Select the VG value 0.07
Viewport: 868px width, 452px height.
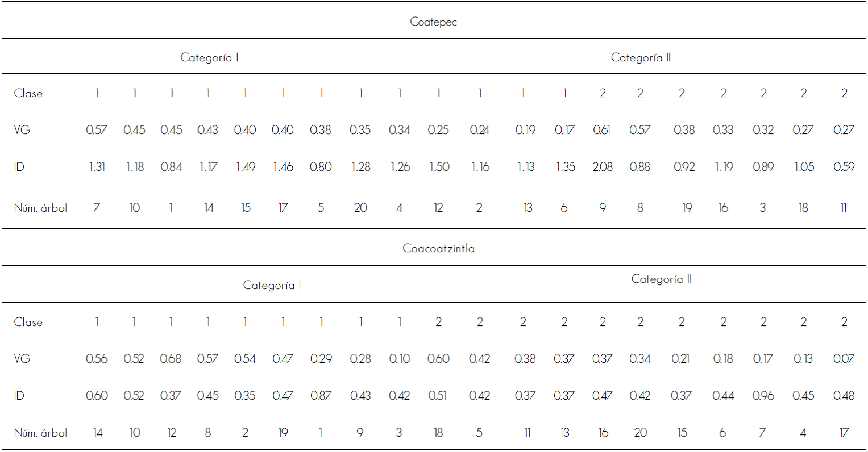tap(844, 359)
